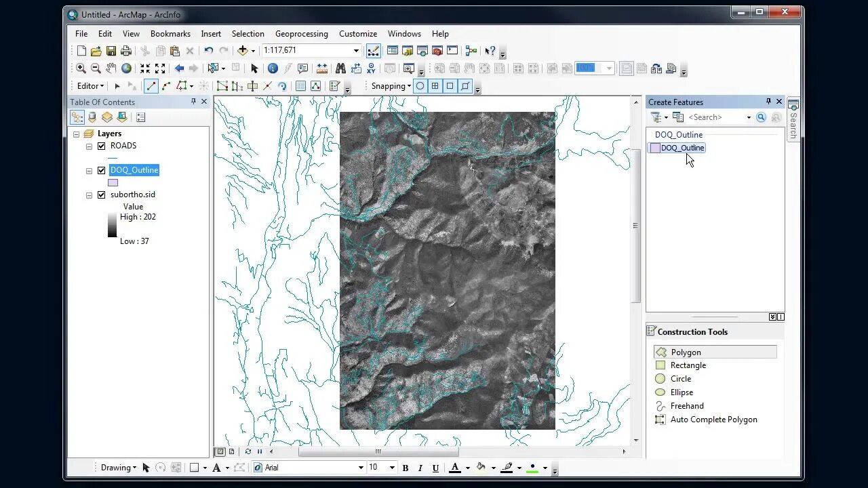Open the Search side tab

click(x=793, y=119)
